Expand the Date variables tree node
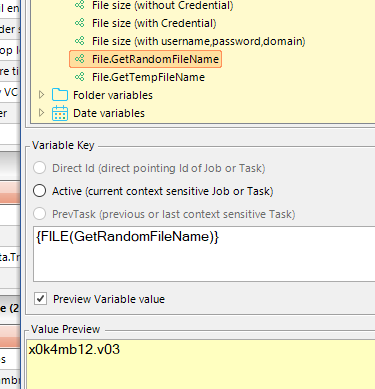This screenshot has width=375, height=389. [41, 113]
